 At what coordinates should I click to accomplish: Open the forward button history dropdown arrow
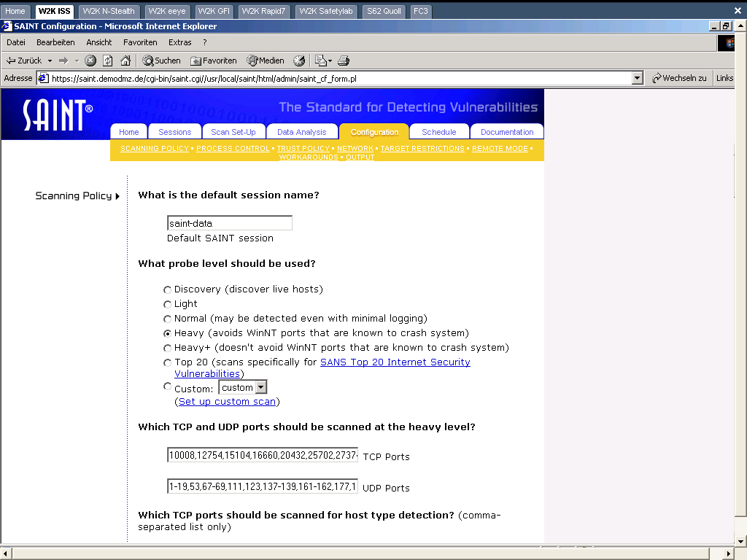pyautogui.click(x=77, y=61)
